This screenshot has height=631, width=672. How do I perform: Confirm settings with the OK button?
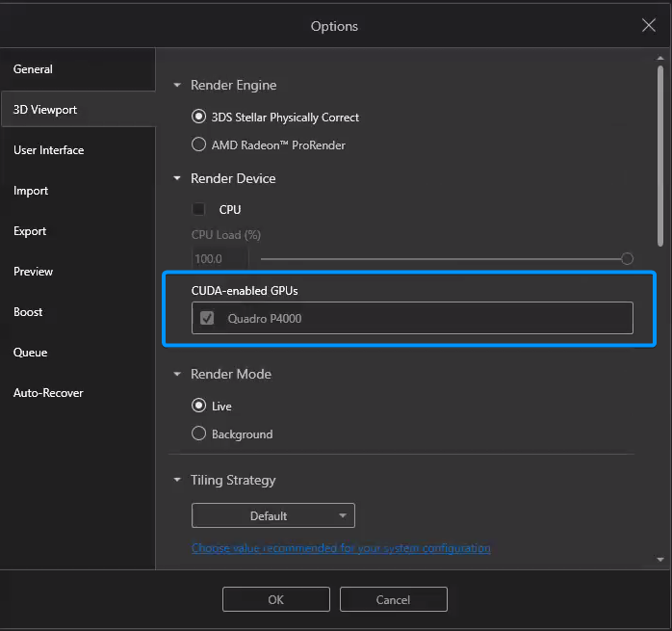276,599
